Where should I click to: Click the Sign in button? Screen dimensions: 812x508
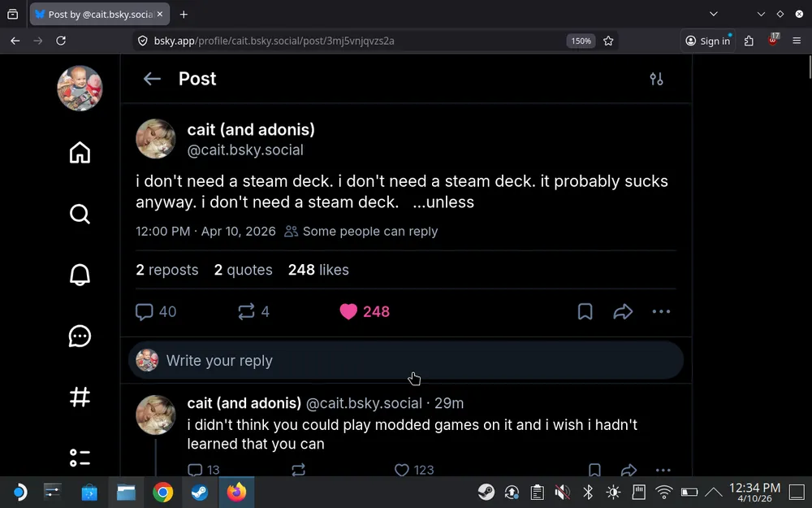coord(707,41)
